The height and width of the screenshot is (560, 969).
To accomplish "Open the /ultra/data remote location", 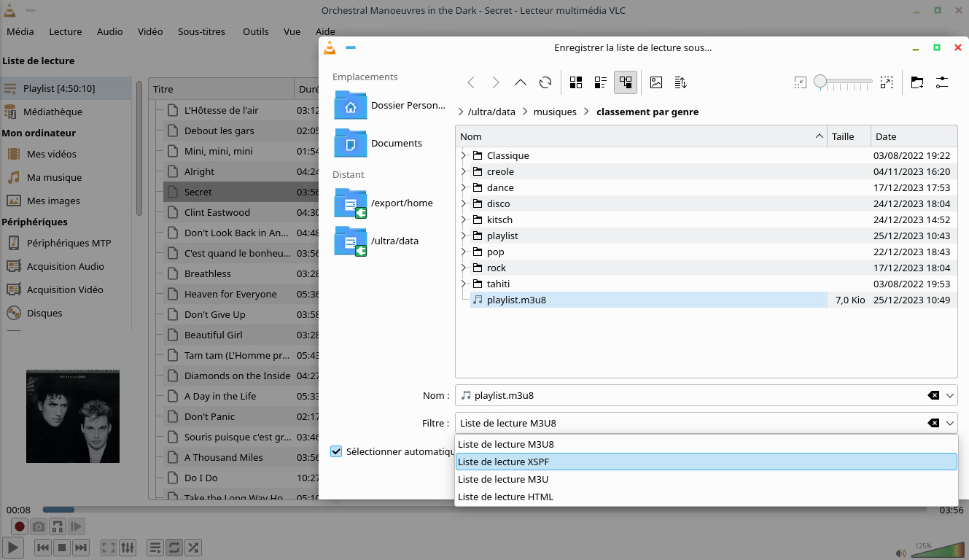I will point(376,241).
